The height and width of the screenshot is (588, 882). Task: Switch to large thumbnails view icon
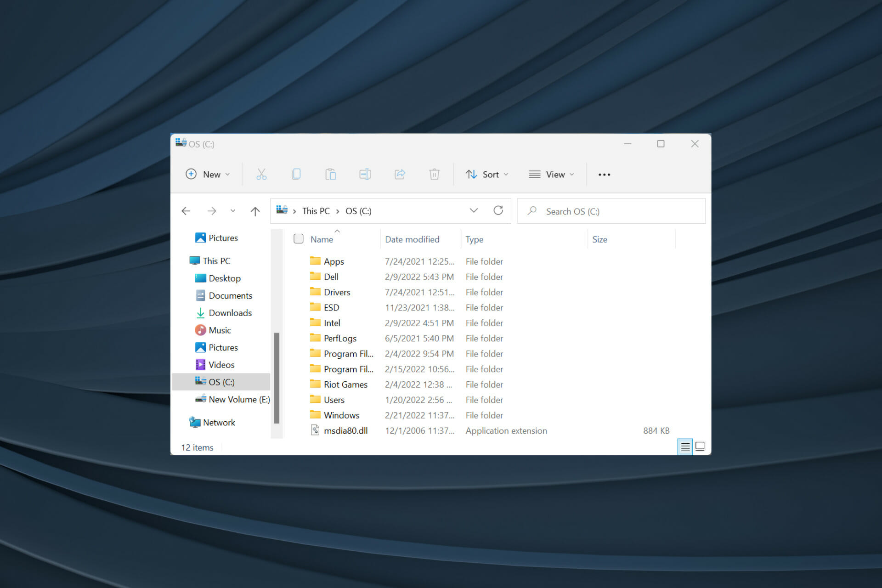pyautogui.click(x=700, y=447)
